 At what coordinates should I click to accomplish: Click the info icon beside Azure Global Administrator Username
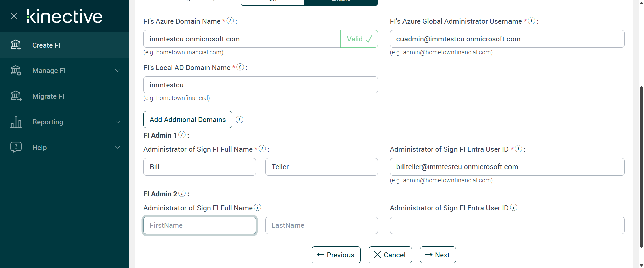pos(532,21)
